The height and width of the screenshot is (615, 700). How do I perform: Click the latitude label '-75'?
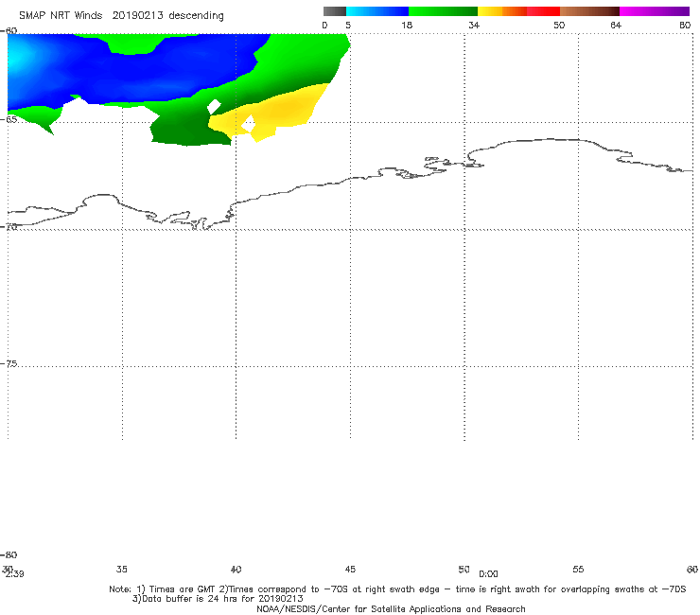point(9,364)
